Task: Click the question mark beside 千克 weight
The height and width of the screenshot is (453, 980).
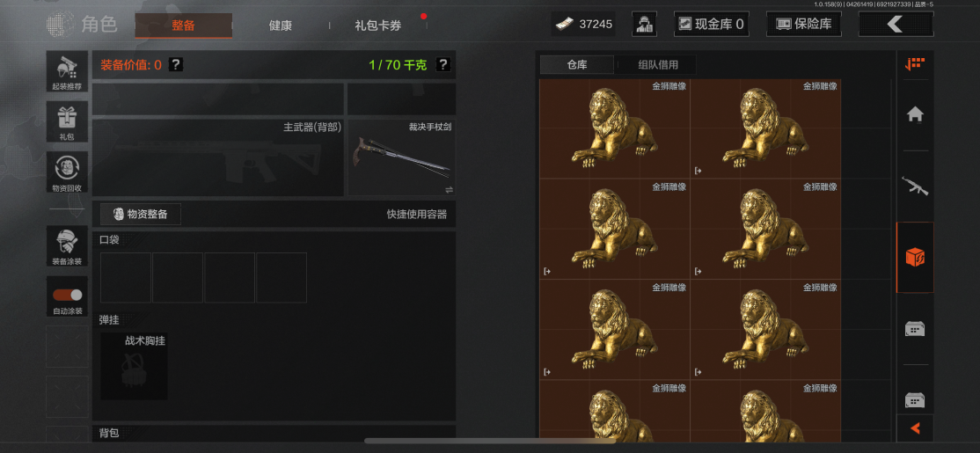Action: pyautogui.click(x=443, y=64)
